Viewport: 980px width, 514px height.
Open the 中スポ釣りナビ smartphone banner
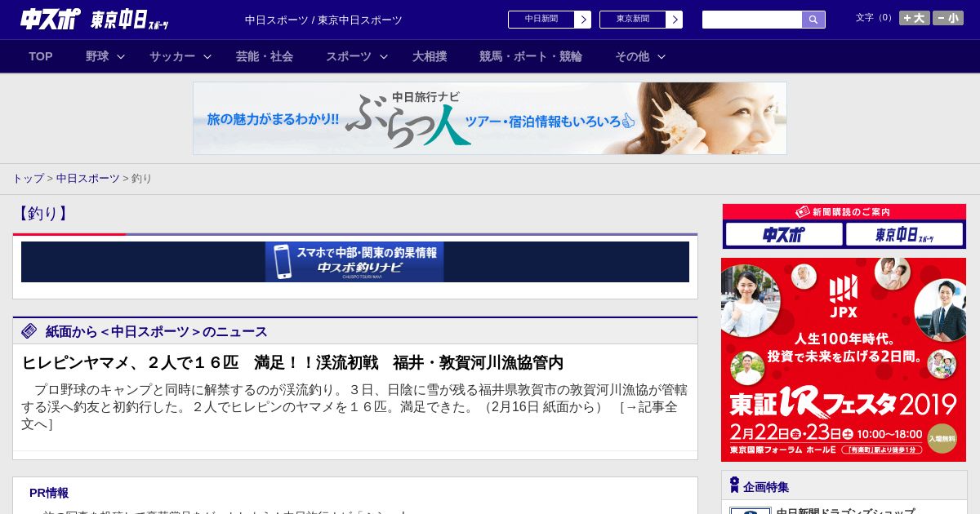pyautogui.click(x=354, y=262)
